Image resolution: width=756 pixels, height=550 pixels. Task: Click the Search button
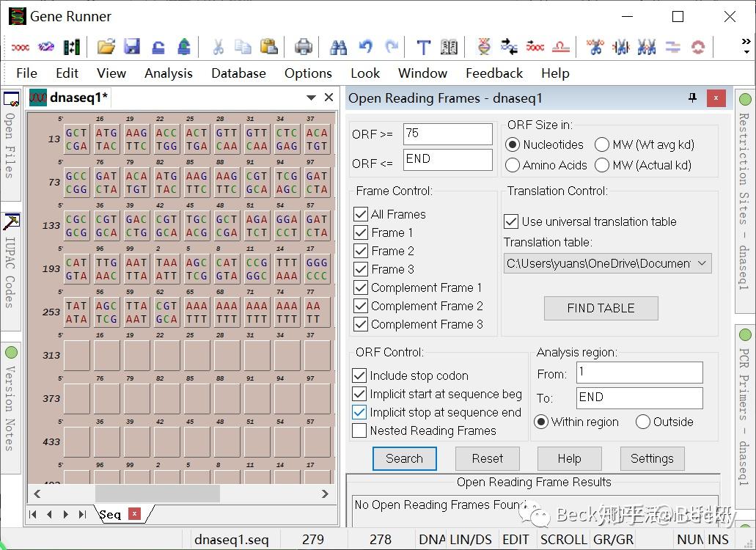404,458
